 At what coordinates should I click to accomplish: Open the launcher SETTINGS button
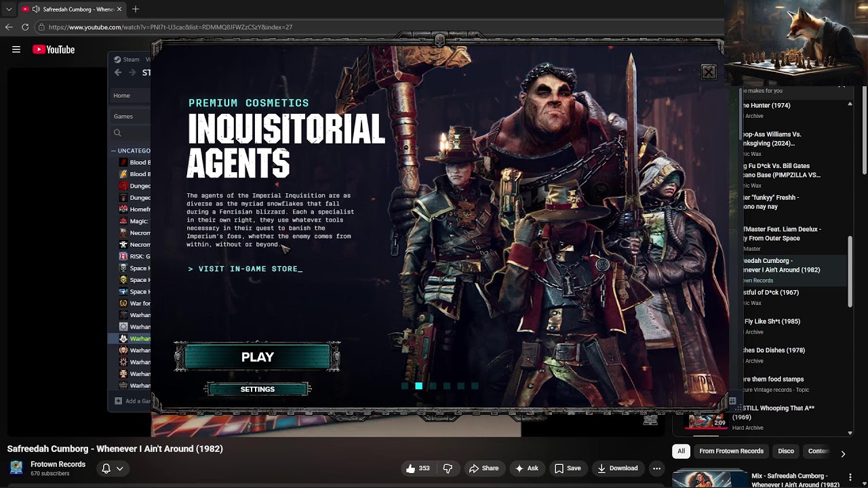258,389
